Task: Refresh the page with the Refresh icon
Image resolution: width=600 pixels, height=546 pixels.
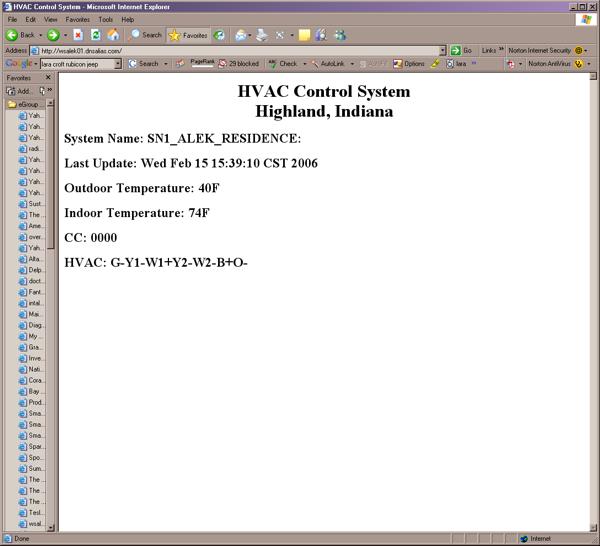Action: 96,35
